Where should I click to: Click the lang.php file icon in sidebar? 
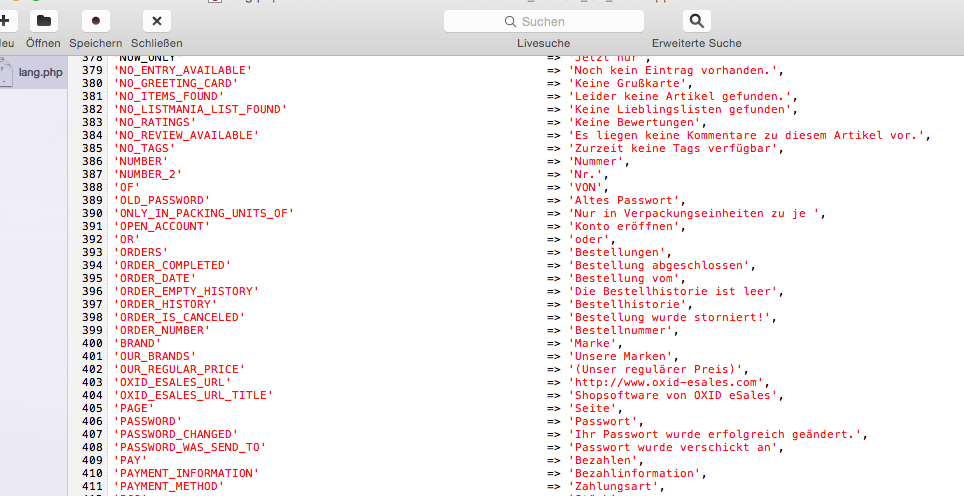coord(6,72)
